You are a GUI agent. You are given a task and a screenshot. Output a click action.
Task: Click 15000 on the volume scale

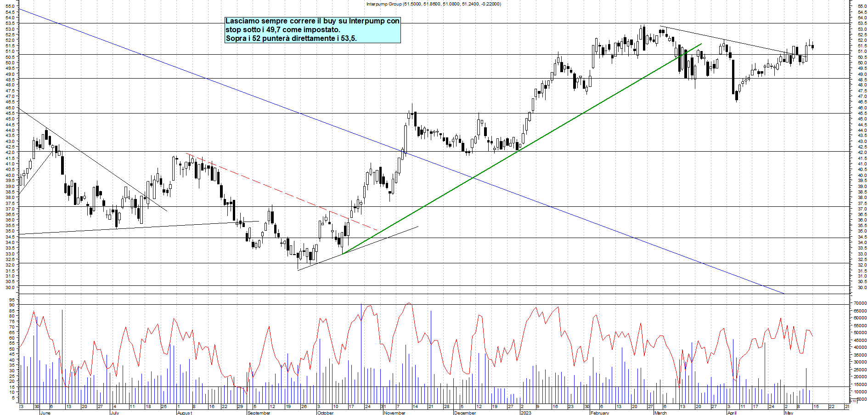[860, 384]
